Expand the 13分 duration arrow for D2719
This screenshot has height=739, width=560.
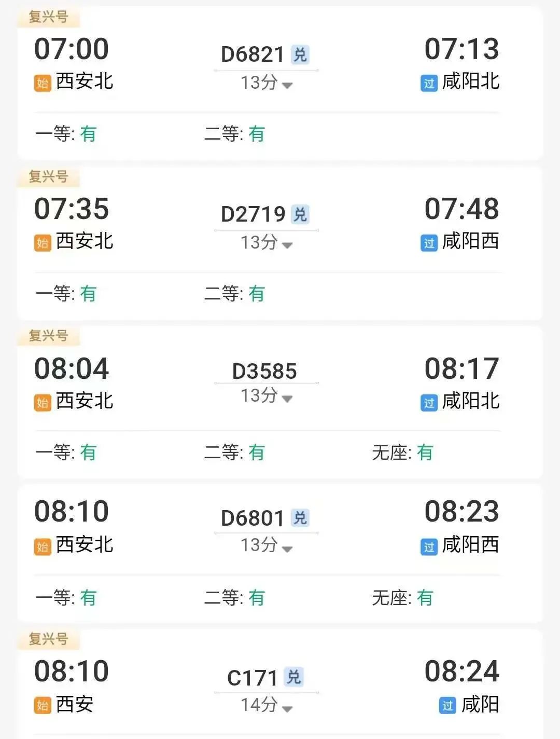pyautogui.click(x=287, y=245)
